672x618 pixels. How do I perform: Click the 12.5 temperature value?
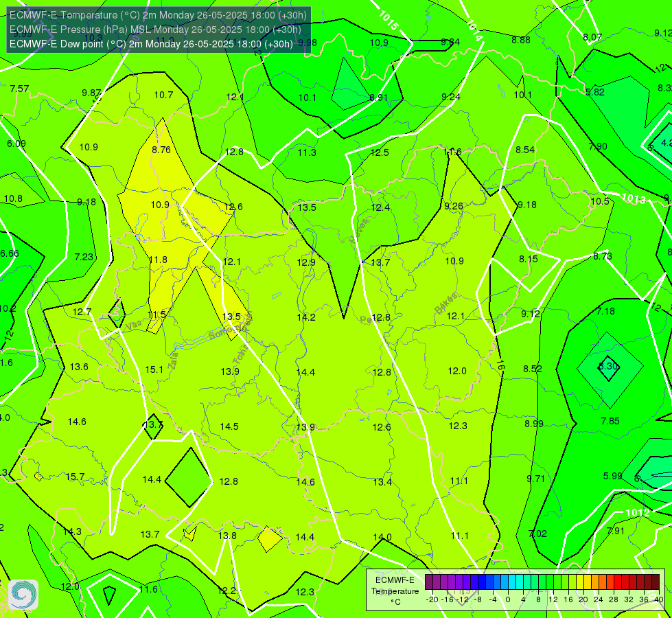point(380,152)
